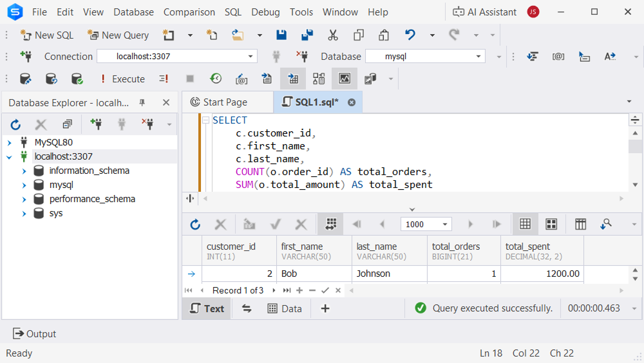This screenshot has width=644, height=363.
Task: Refresh the Database Explorer tree
Action: click(15, 124)
